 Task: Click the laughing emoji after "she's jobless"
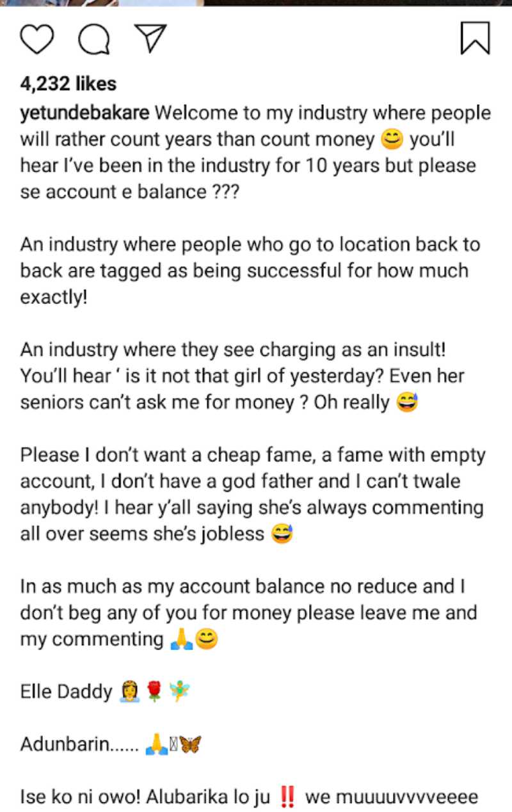pyautogui.click(x=282, y=534)
